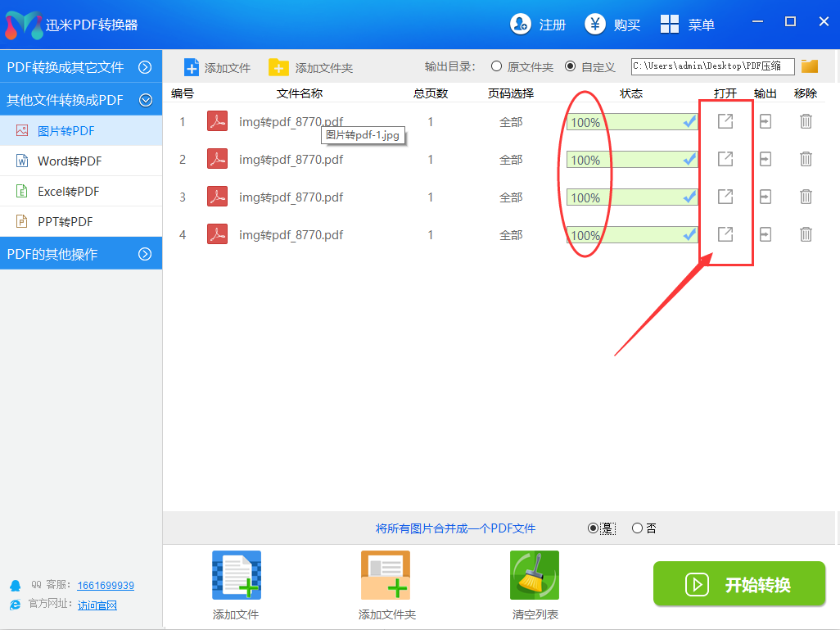The height and width of the screenshot is (630, 840).
Task: Click the 100% progress bar on row 3
Action: point(630,197)
